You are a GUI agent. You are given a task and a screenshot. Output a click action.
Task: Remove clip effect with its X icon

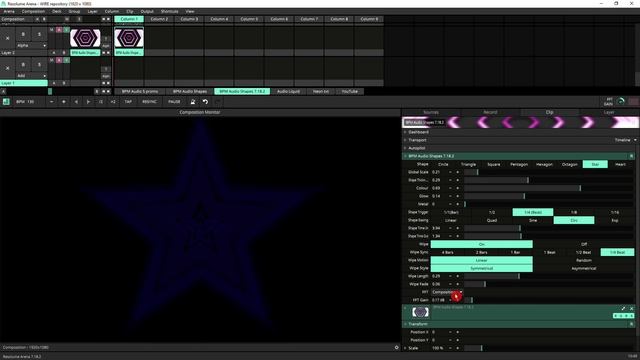coord(631,309)
